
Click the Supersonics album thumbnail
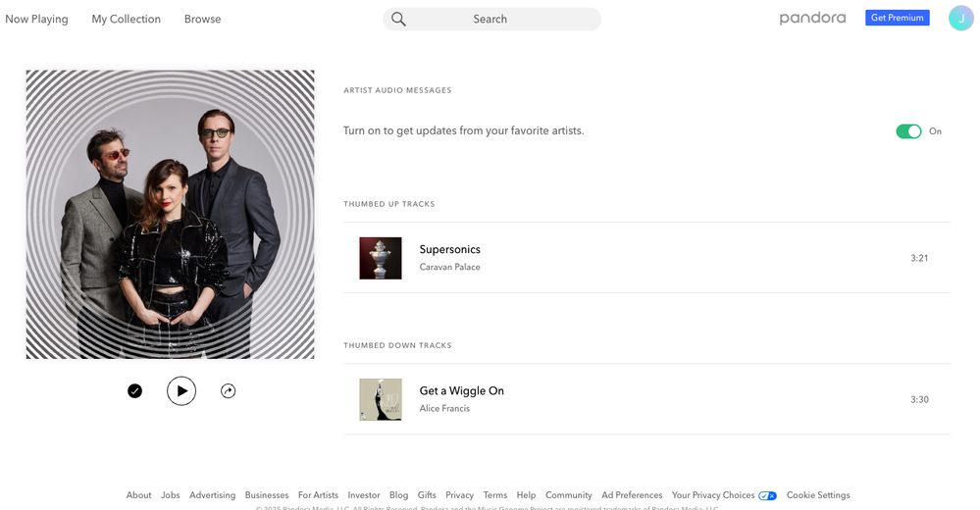click(x=381, y=258)
